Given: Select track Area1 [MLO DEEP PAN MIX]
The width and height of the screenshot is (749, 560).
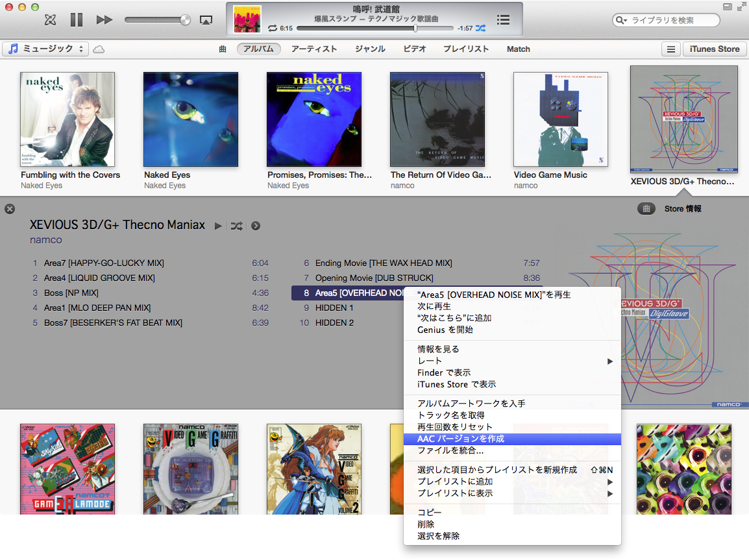Looking at the screenshot, I should [151, 308].
